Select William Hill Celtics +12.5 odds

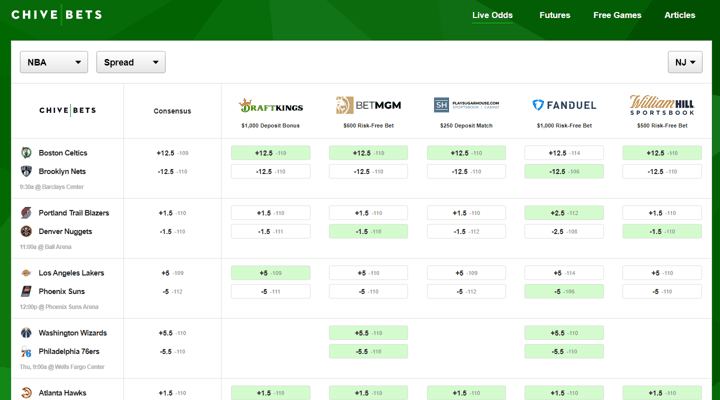tap(662, 153)
